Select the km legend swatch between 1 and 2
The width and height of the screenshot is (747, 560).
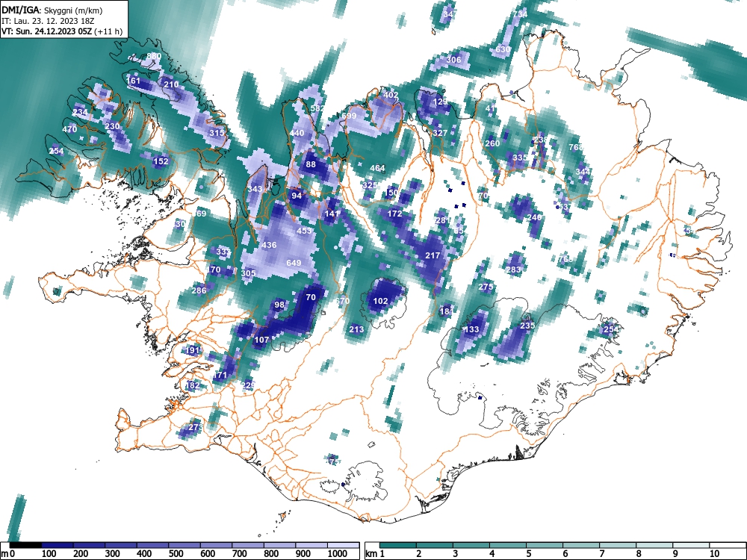click(x=398, y=545)
